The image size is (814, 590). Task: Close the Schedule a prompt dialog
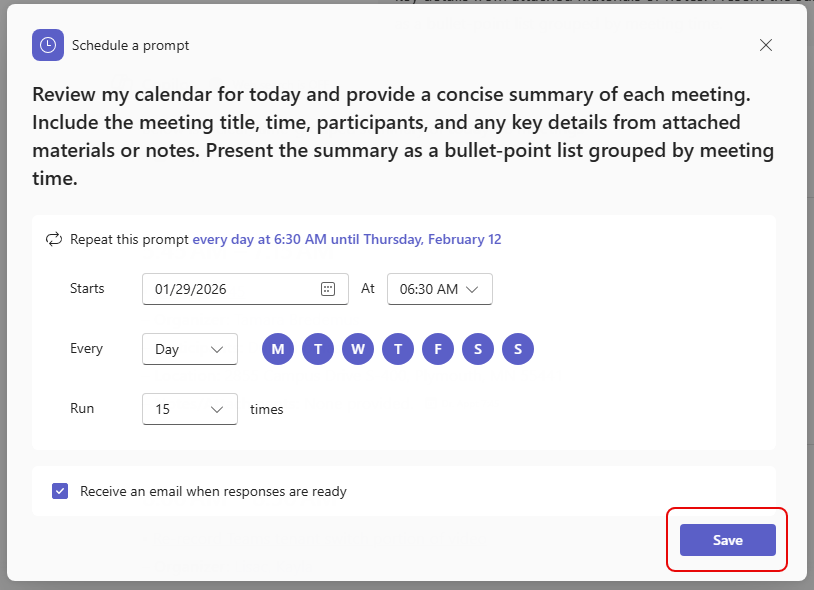766,45
